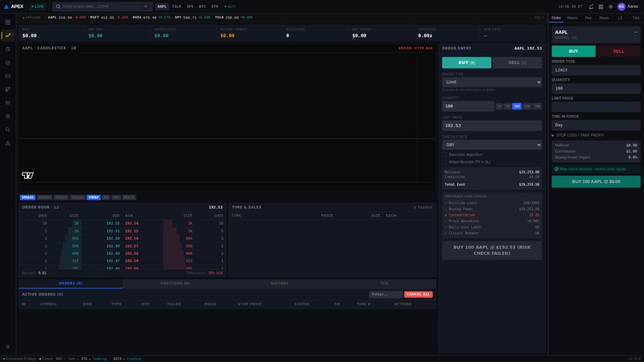Image resolution: width=644 pixels, height=362 pixels.
Task: Click the Jump to any view search box
Action: [102, 6]
